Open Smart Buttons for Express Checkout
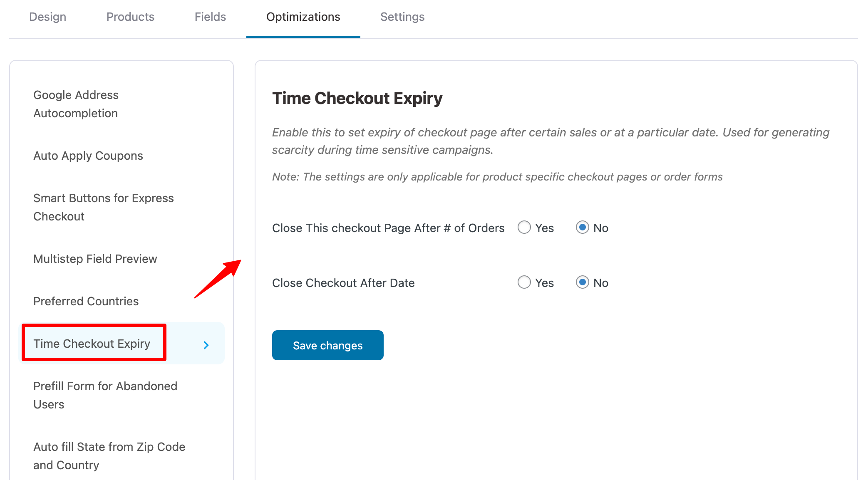The height and width of the screenshot is (480, 868). (103, 207)
